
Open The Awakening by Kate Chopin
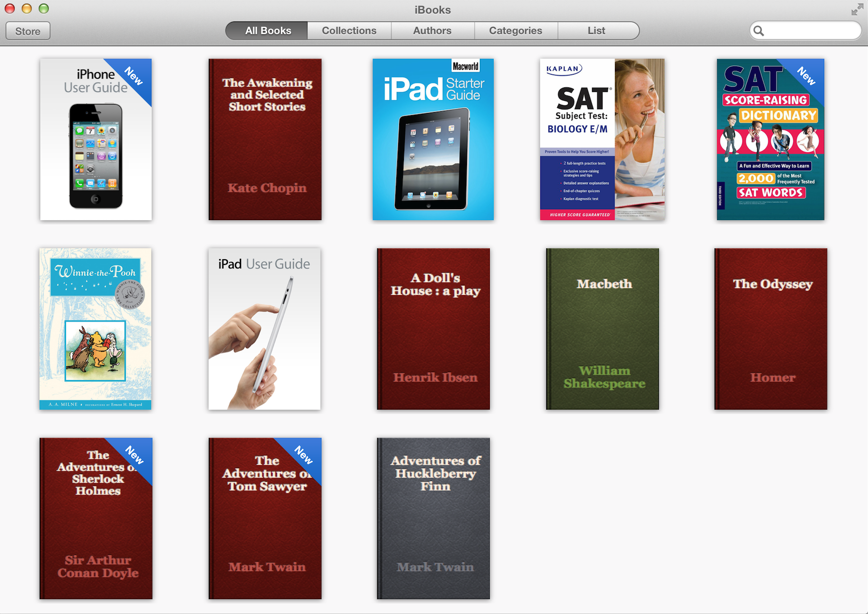[x=265, y=139]
